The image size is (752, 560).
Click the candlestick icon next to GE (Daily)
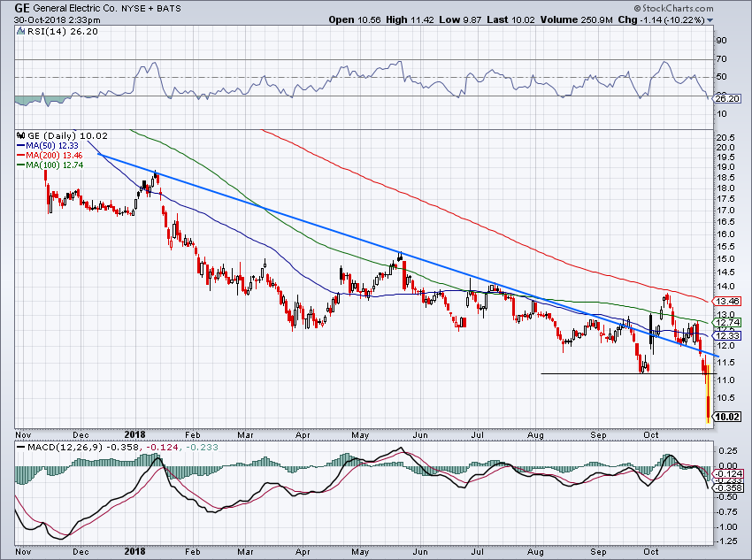[x=20, y=135]
